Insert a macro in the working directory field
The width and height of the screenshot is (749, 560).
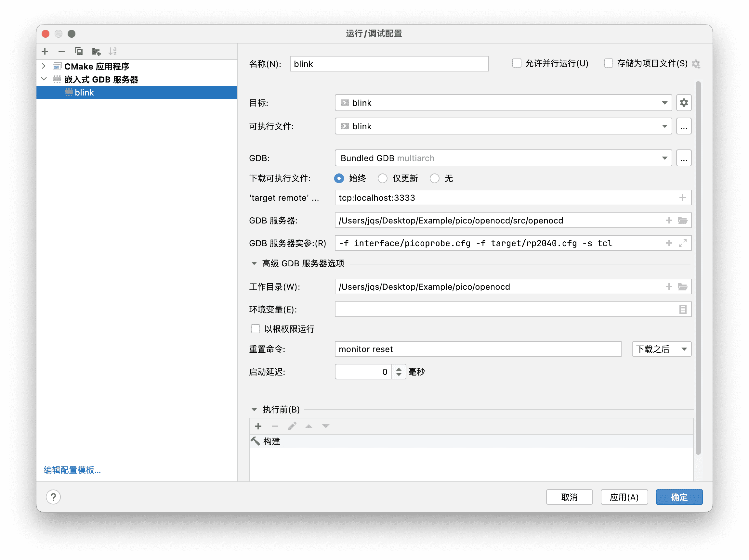669,287
